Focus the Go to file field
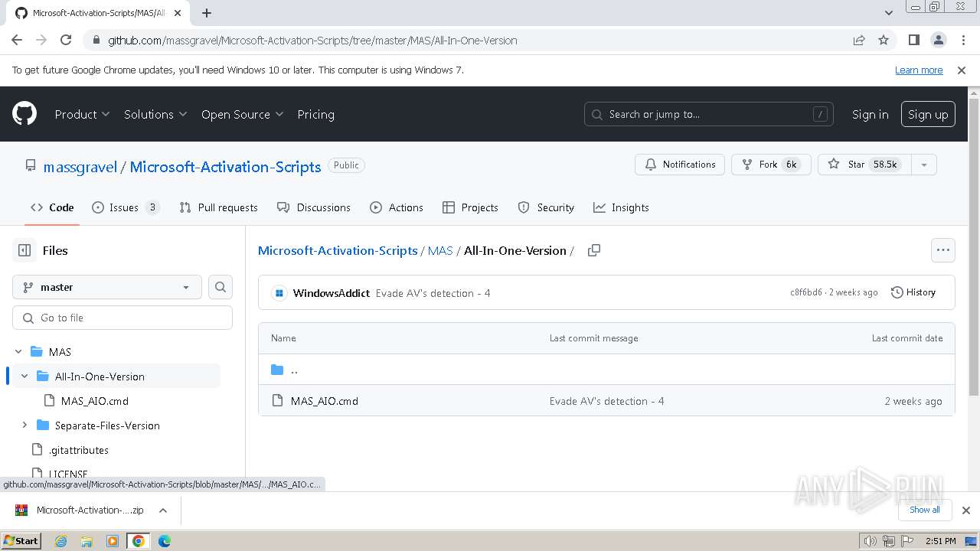The height and width of the screenshot is (551, 980). 122,318
